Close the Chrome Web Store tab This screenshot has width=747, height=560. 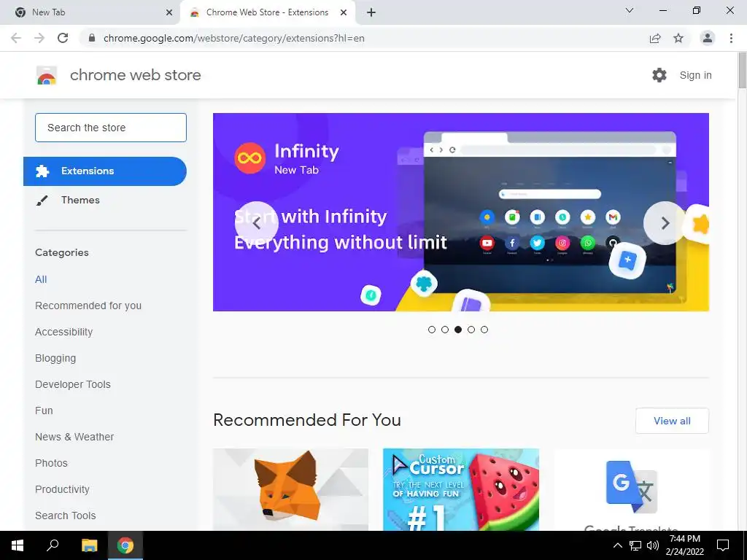tap(344, 12)
